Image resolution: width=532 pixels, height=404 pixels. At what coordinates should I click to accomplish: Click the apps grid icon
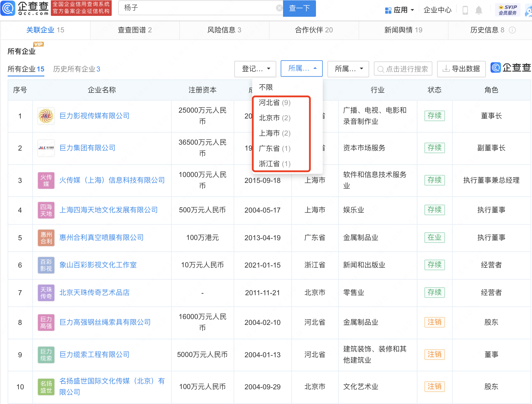click(x=388, y=10)
